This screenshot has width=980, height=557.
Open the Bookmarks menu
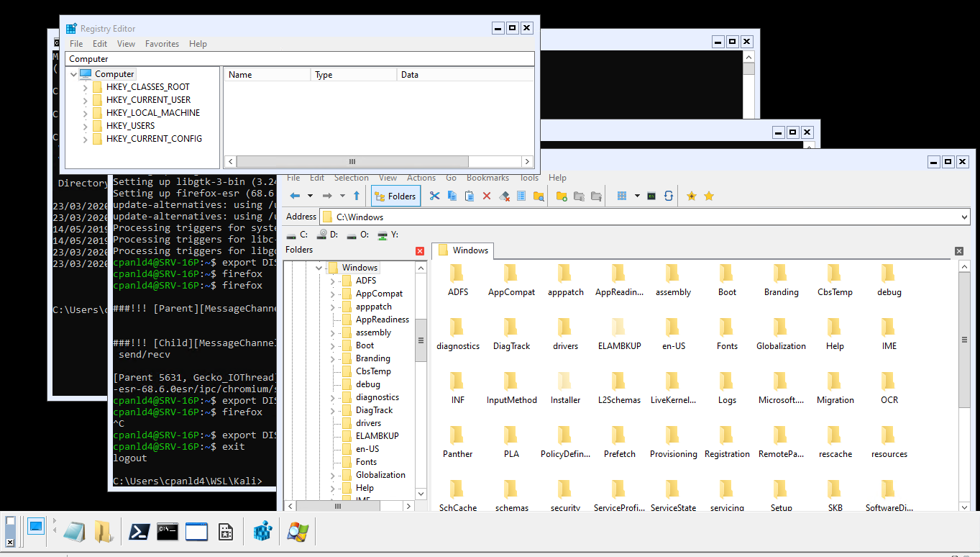point(487,178)
